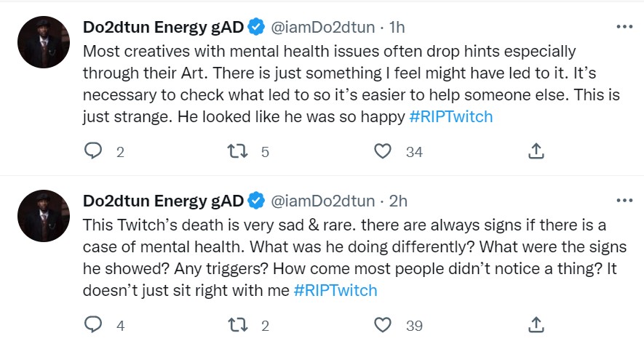This screenshot has height=341, width=644.
Task: Share the second tweet about Twitch's death
Action: (x=536, y=324)
